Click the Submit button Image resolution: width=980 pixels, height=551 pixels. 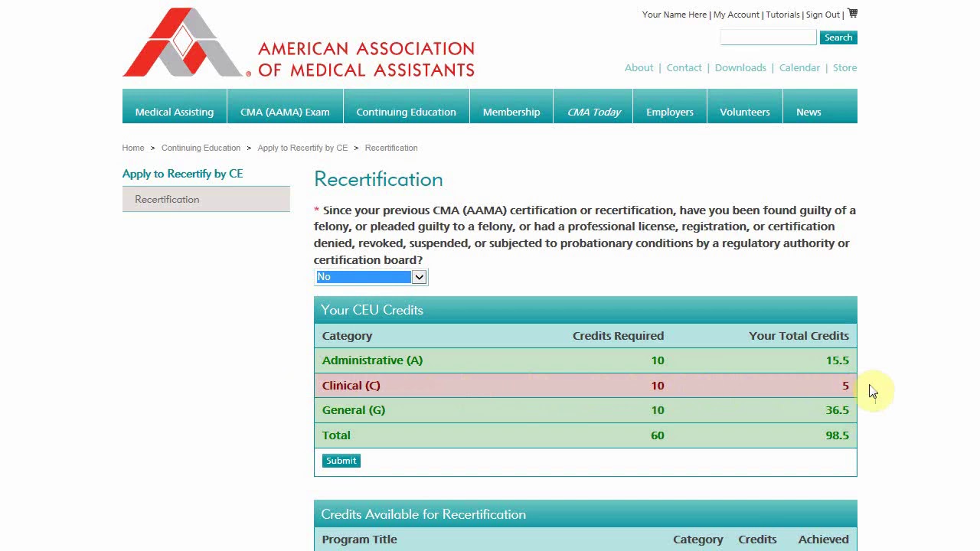tap(341, 461)
